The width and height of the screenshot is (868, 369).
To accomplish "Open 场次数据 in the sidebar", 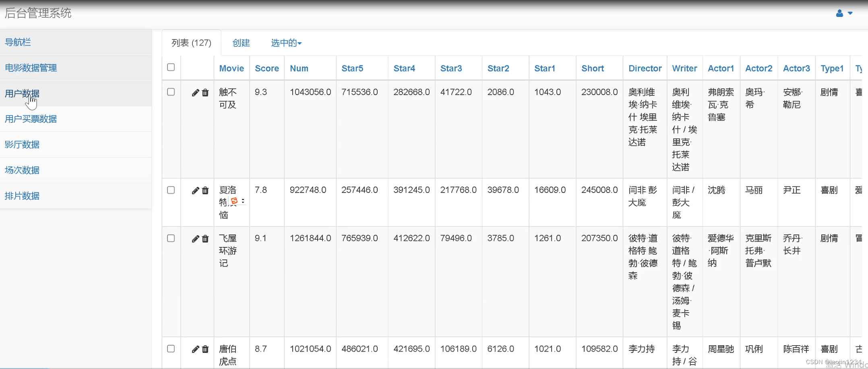I will [x=76, y=170].
